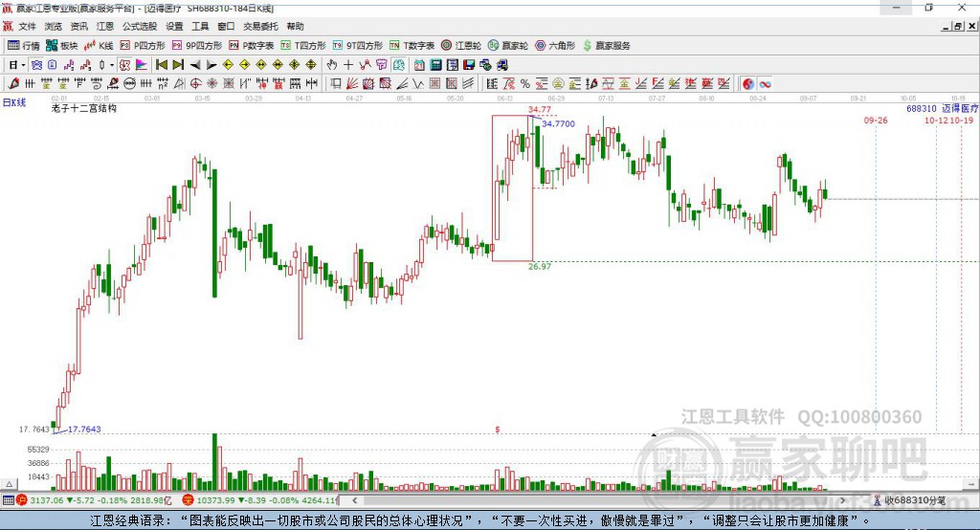Jump to first bar icon
Screen dimensions: 980x530
[161, 65]
